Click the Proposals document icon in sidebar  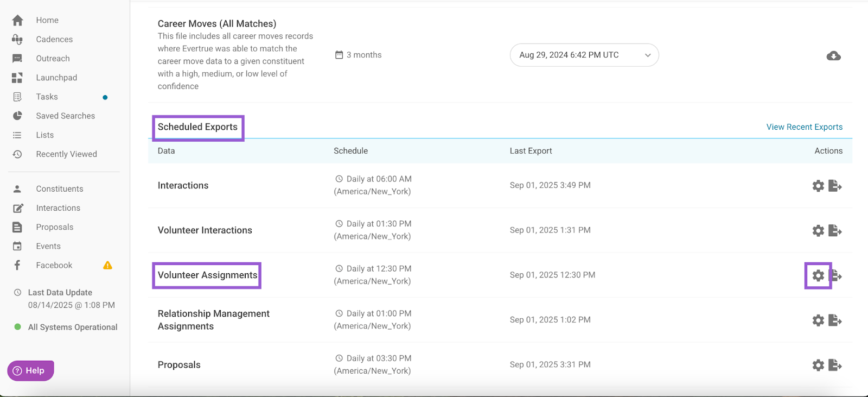[17, 227]
